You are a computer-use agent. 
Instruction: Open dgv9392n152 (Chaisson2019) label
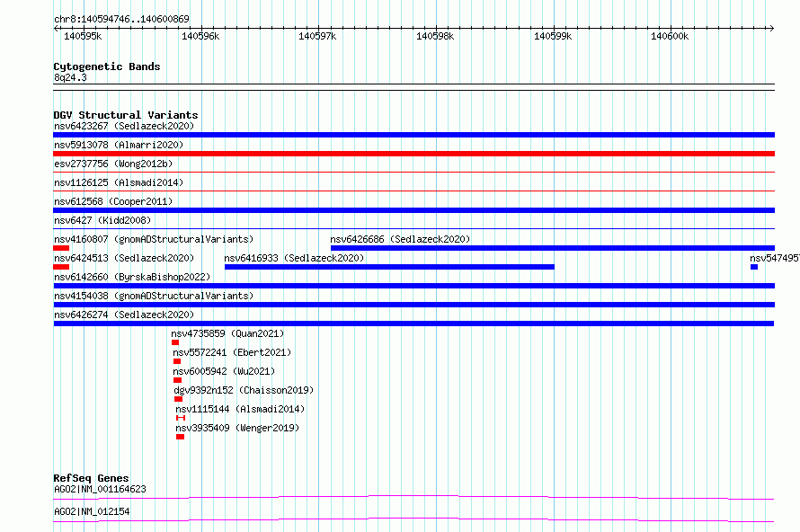tap(244, 390)
